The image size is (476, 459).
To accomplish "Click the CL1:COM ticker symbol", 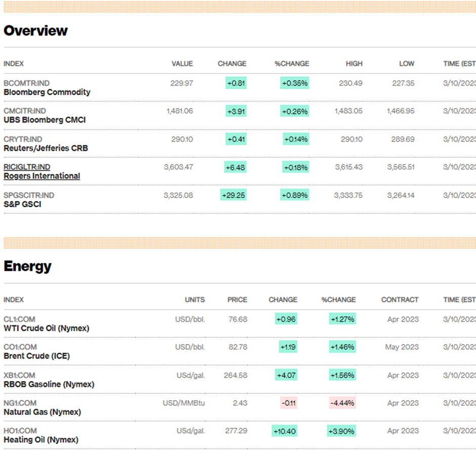I will coord(19,319).
